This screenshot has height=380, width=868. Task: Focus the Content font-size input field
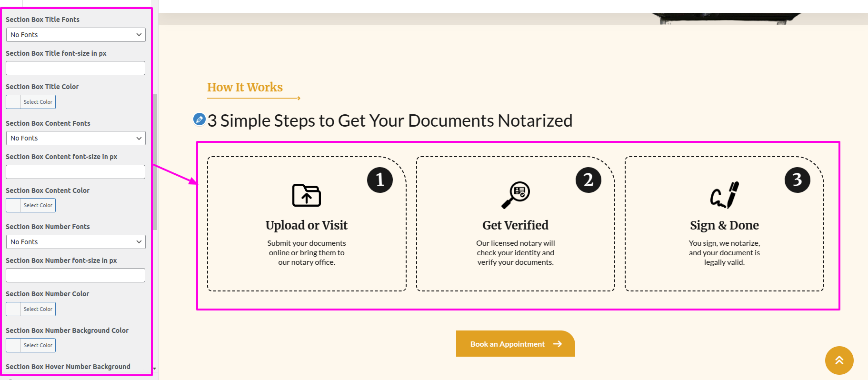pyautogui.click(x=75, y=172)
